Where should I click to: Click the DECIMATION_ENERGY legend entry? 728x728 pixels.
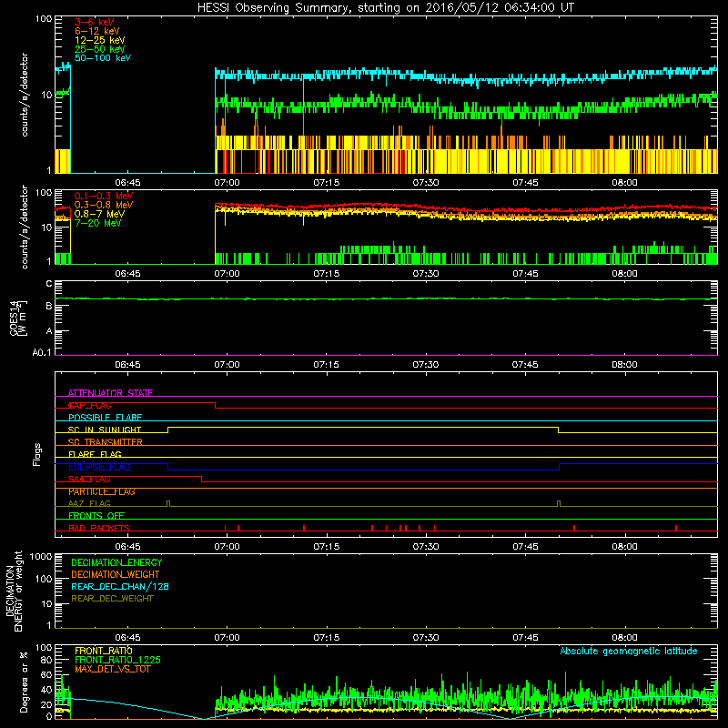coord(116,562)
